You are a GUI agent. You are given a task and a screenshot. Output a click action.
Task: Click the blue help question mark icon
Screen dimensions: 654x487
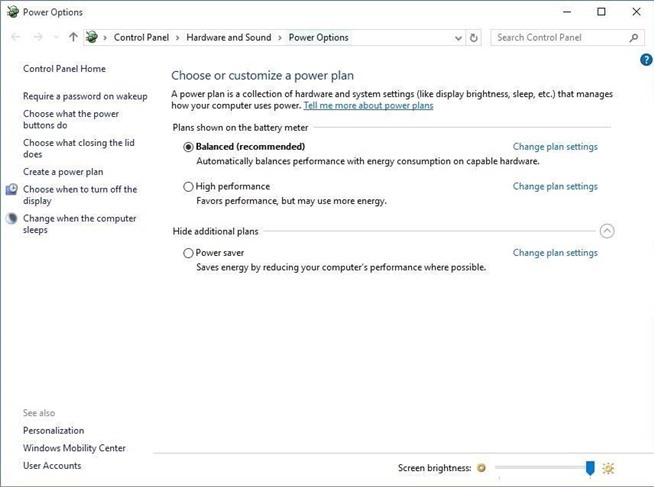click(x=645, y=60)
